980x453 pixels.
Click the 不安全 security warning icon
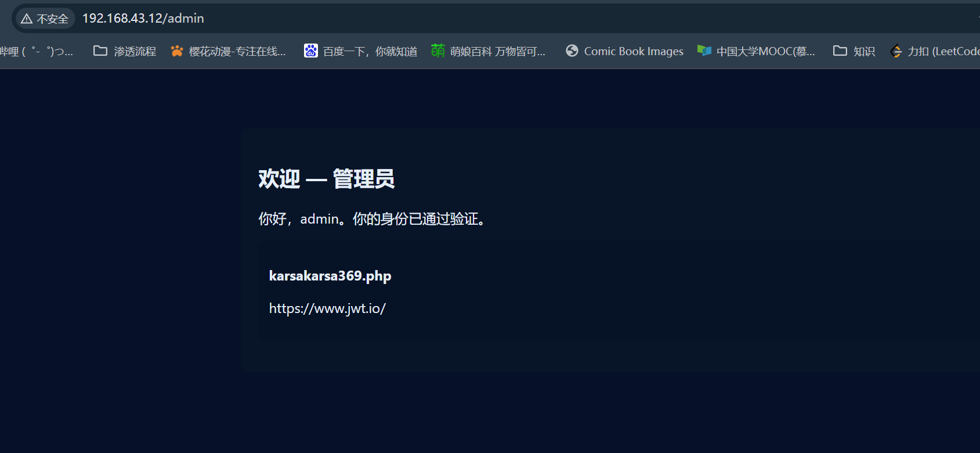tap(27, 19)
